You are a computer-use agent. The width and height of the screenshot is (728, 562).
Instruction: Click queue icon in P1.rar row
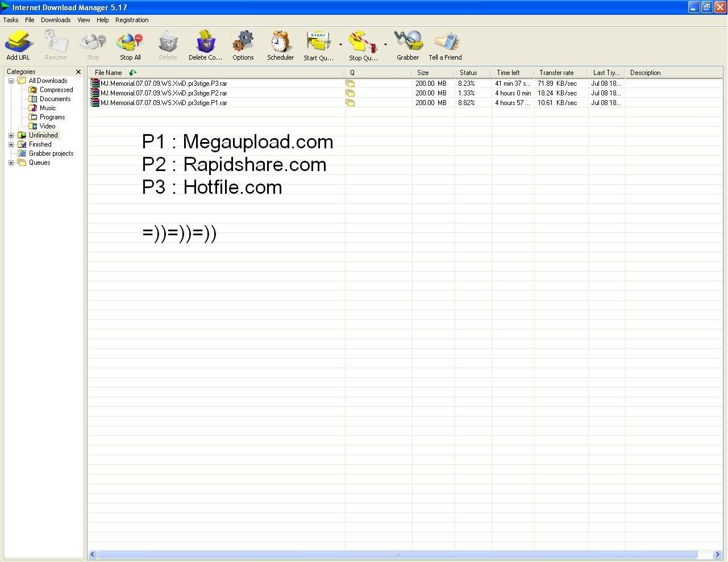pos(351,103)
